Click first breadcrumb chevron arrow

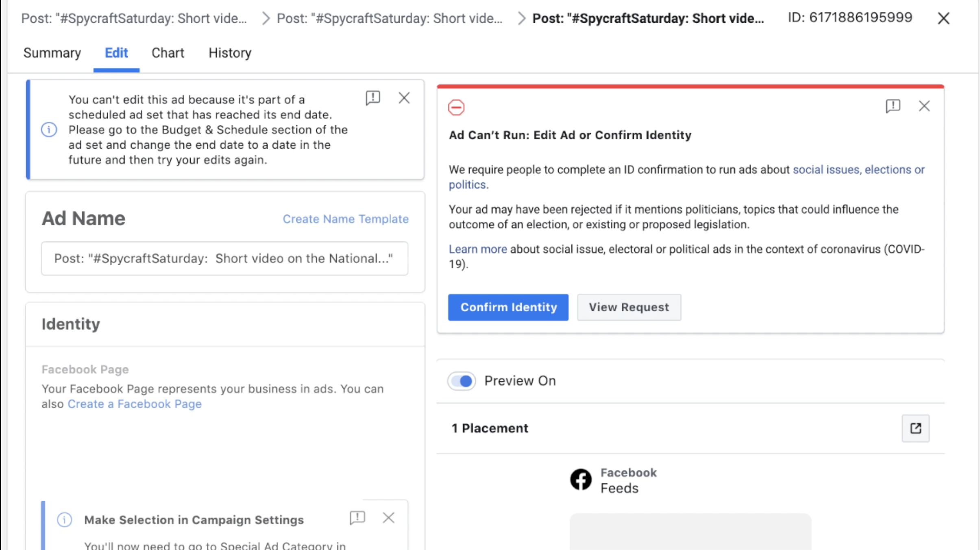pos(266,18)
